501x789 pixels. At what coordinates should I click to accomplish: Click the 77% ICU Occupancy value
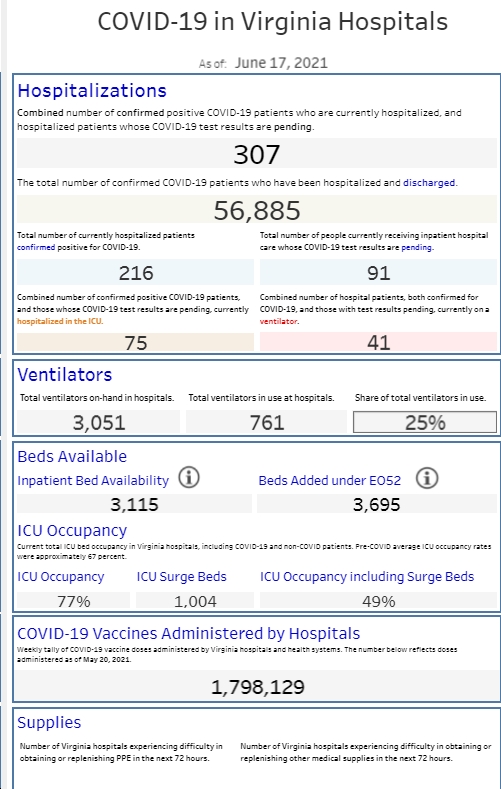(73, 601)
